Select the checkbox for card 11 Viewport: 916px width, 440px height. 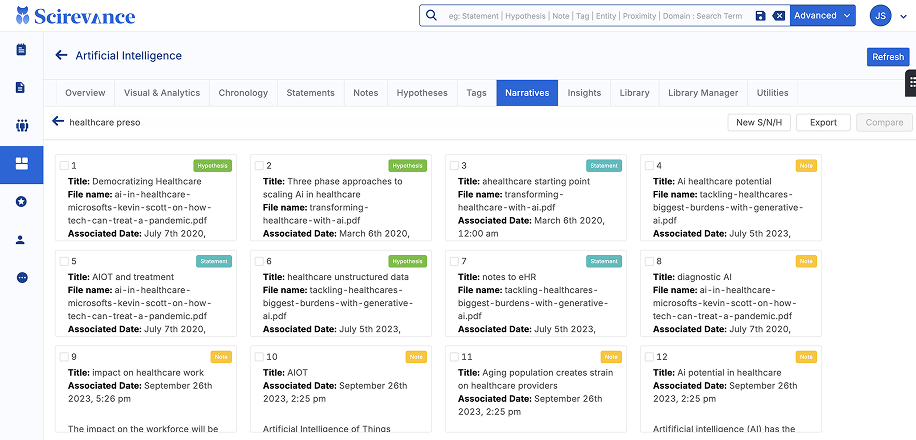click(454, 356)
